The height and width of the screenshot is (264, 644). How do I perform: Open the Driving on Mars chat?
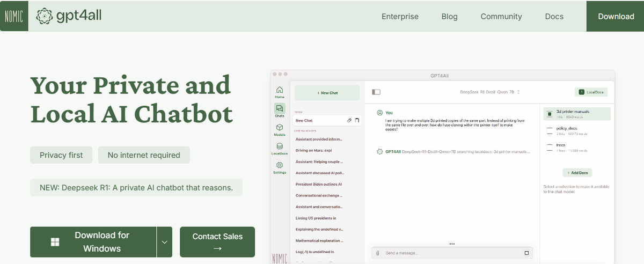tap(314, 150)
